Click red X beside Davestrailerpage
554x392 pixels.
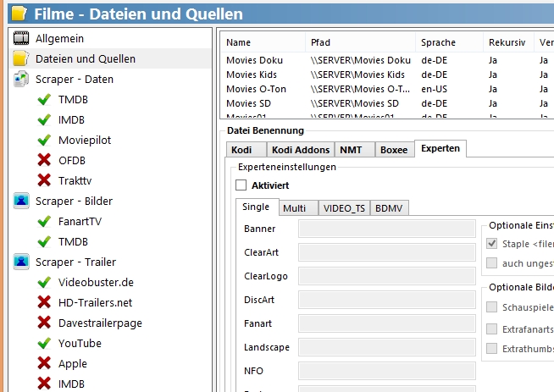pos(44,323)
